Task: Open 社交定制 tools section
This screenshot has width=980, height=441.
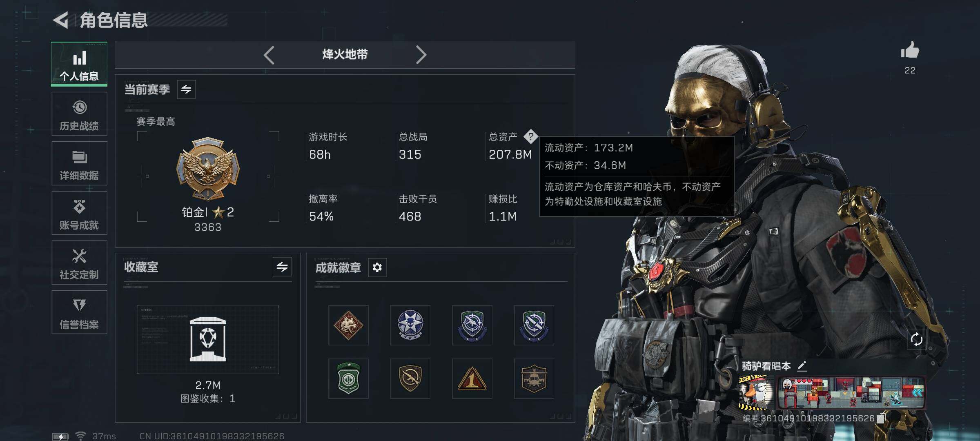Action: tap(79, 263)
